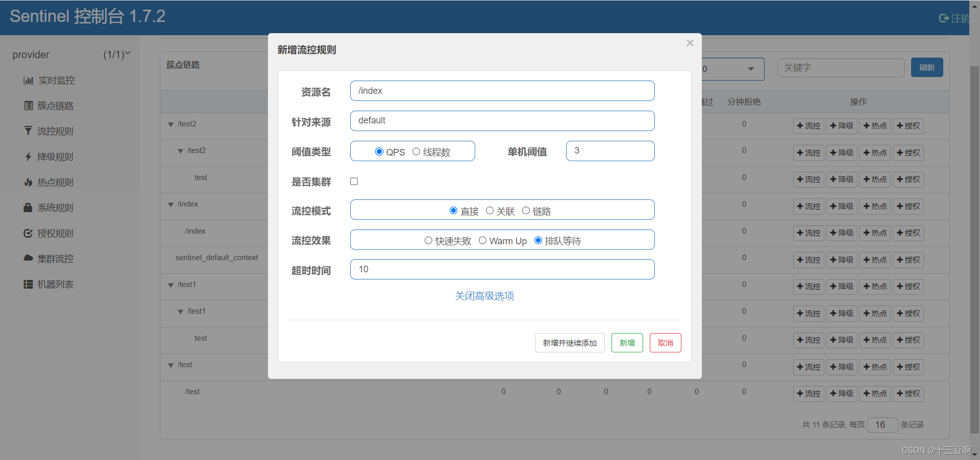The height and width of the screenshot is (460, 980).
Task: Click the 新增并继续添加 button
Action: coord(570,343)
